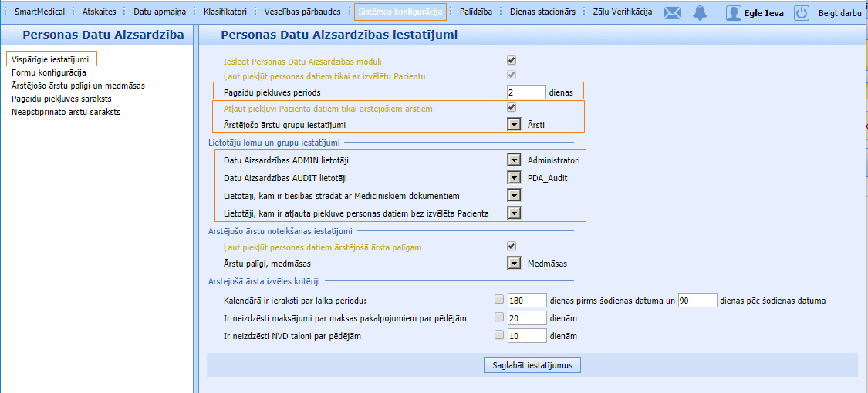Click the Pagaidu piekļuves periods input field
The height and width of the screenshot is (393, 868).
pos(525,92)
